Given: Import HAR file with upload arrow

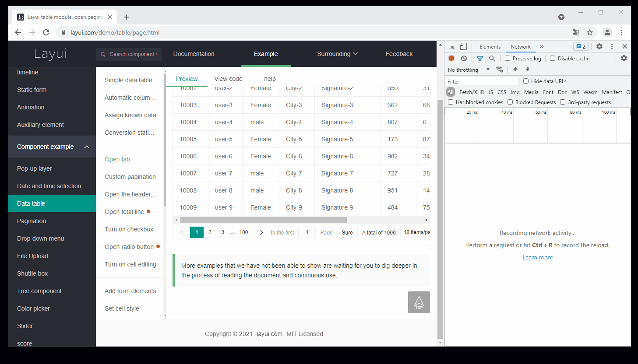Looking at the screenshot, I should pyautogui.click(x=515, y=70).
